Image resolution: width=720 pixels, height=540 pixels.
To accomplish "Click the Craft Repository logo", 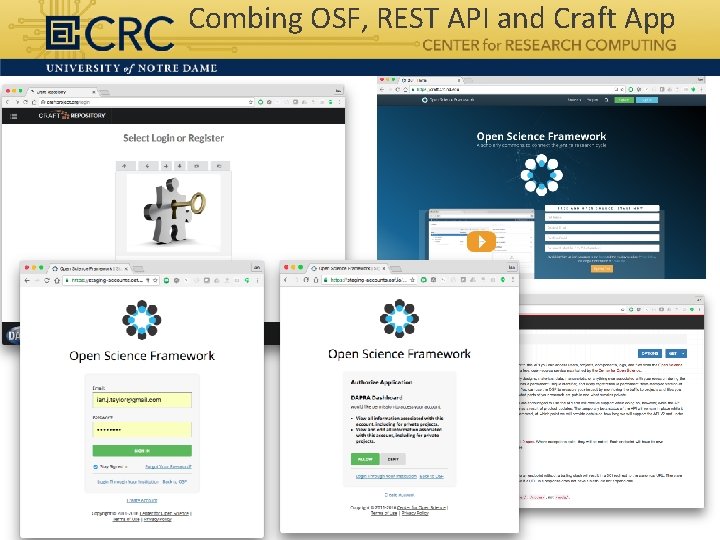I will (72, 115).
